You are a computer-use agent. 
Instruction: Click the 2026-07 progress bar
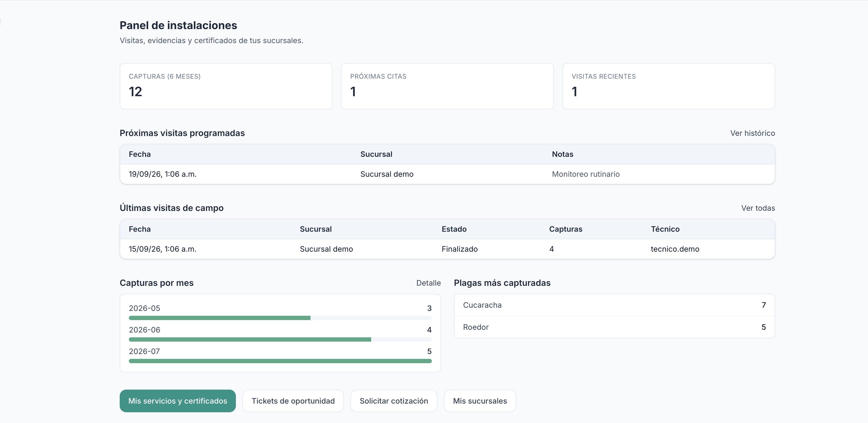[280, 361]
